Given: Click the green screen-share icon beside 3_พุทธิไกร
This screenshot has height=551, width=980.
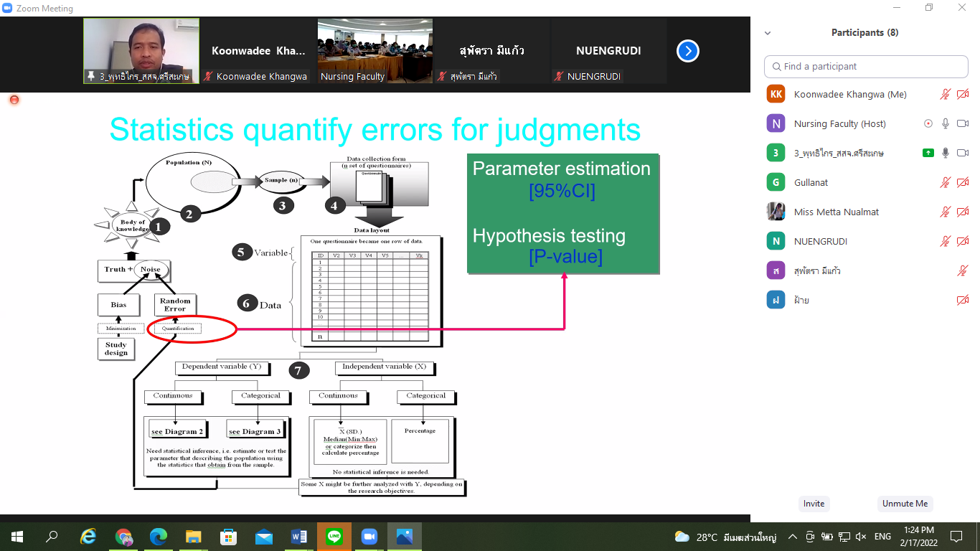Looking at the screenshot, I should point(928,153).
